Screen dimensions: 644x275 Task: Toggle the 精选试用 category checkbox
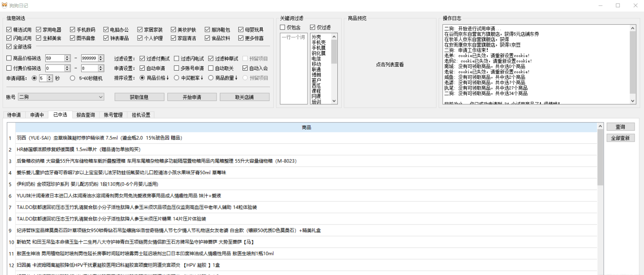coord(9,30)
